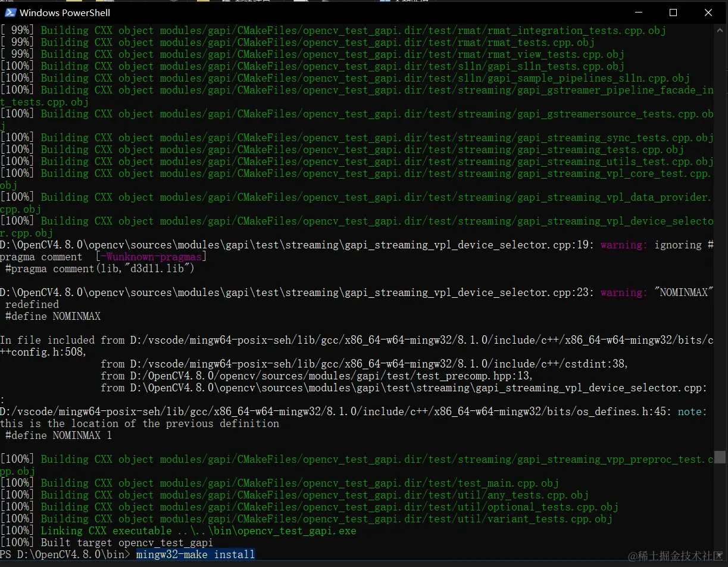Click the Built target opencv_test_gapi line

point(107,543)
